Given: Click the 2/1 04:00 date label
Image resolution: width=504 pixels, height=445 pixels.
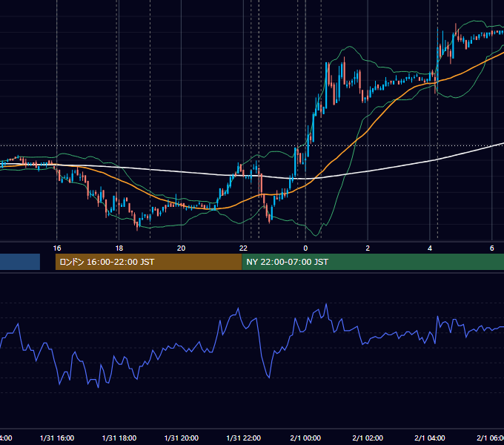Looking at the screenshot, I should (430, 438).
